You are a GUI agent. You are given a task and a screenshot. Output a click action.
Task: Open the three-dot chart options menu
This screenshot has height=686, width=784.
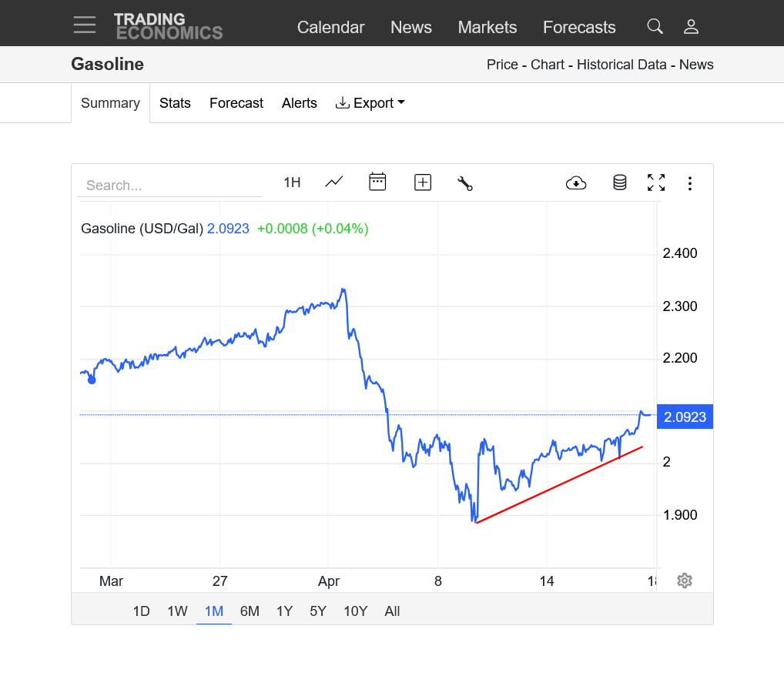click(x=690, y=183)
